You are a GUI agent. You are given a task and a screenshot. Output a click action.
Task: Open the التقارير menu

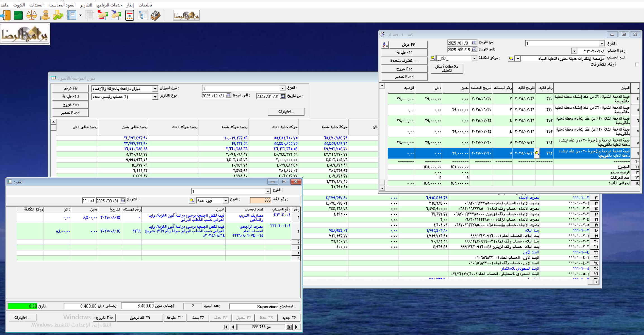[86, 5]
